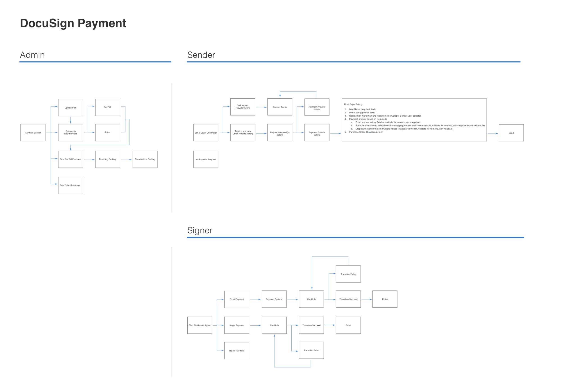Select the Admin section heading

[32, 55]
